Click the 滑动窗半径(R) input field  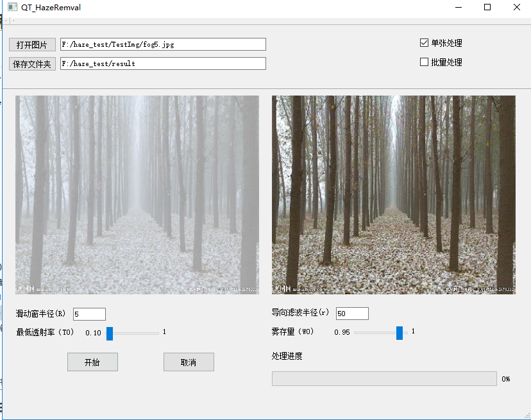[x=89, y=314]
